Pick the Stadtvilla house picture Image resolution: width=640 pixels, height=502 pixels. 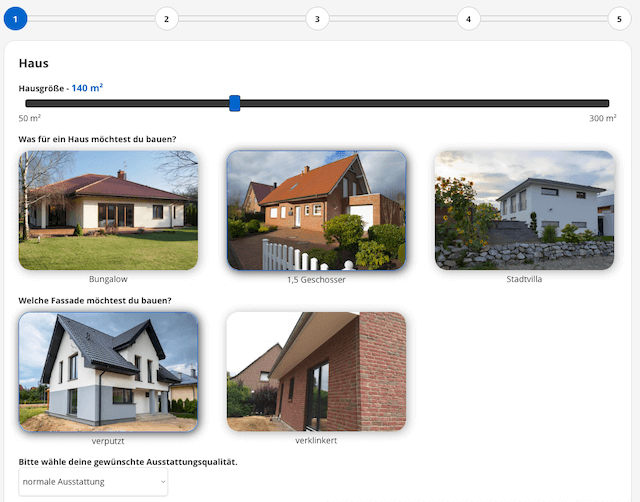524,210
